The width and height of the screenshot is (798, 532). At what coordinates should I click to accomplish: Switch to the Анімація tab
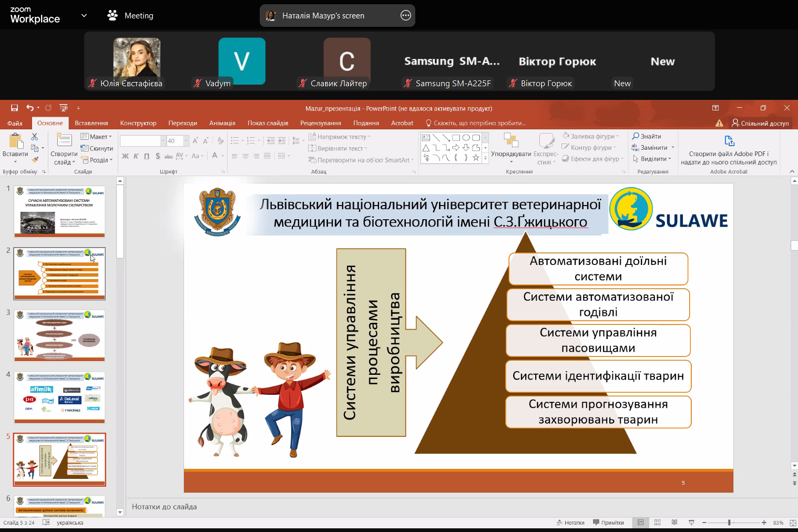(222, 123)
